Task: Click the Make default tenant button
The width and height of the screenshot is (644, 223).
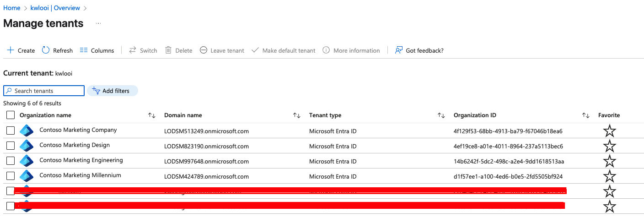Action: click(x=284, y=50)
